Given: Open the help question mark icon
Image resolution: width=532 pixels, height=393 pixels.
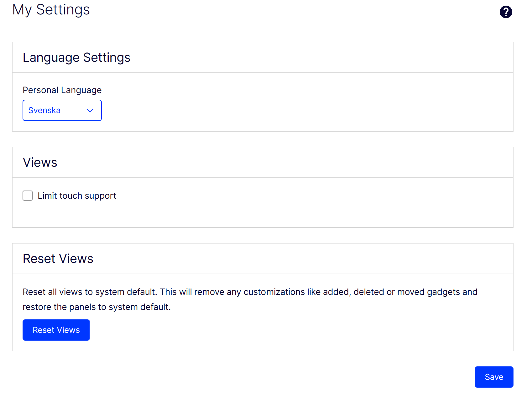Looking at the screenshot, I should [506, 12].
